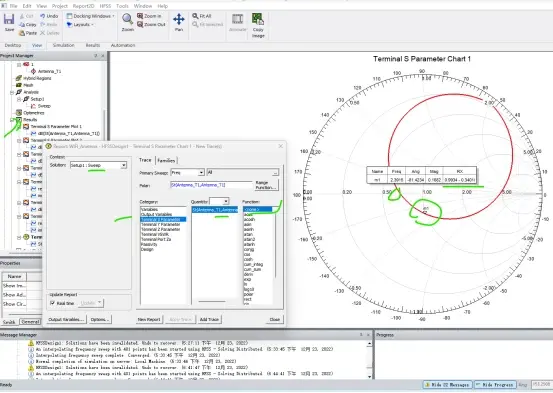Screen dimensions: 553x393
Task: Select the Terminal S Parameter Plot 1 icon
Action: (x=26, y=126)
